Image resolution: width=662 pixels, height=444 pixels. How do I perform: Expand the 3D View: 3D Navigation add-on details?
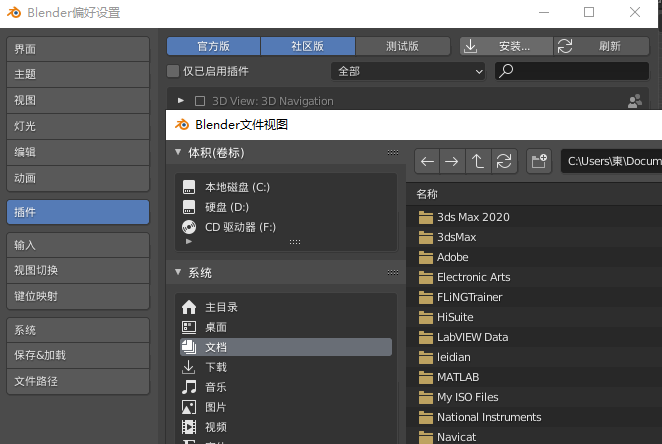tap(181, 101)
